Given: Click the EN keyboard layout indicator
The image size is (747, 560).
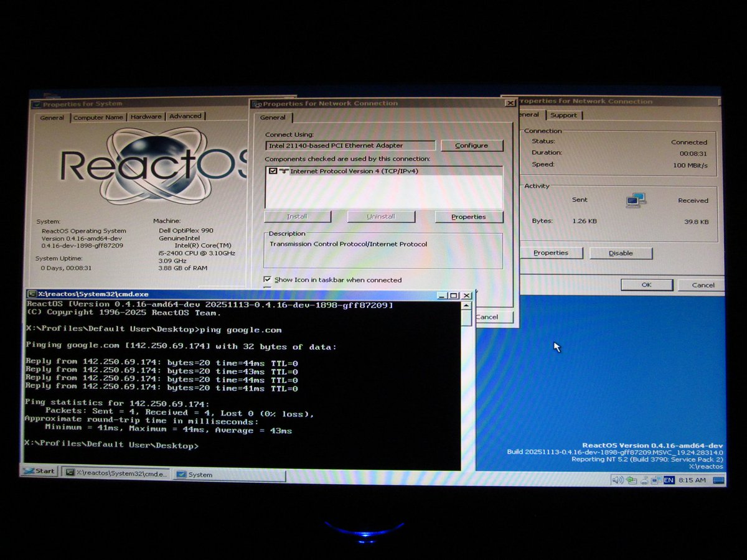Looking at the screenshot, I should (669, 480).
